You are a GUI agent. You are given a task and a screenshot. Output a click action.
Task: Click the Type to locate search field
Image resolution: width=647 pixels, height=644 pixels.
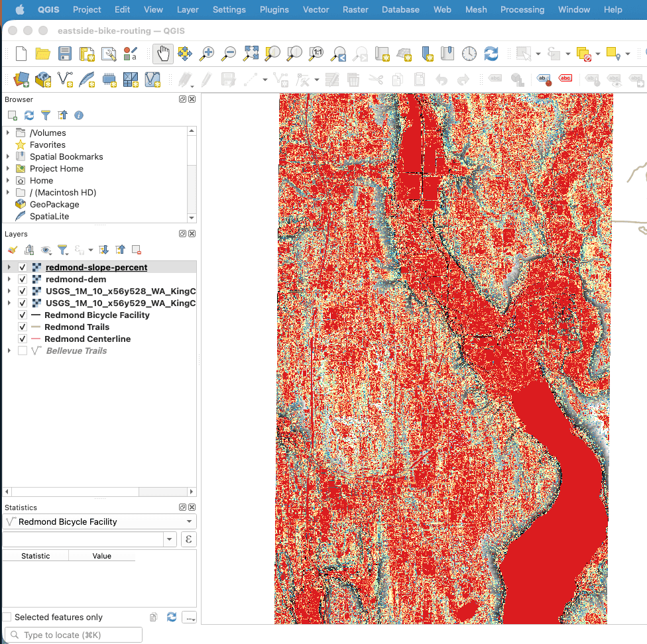[x=73, y=635]
